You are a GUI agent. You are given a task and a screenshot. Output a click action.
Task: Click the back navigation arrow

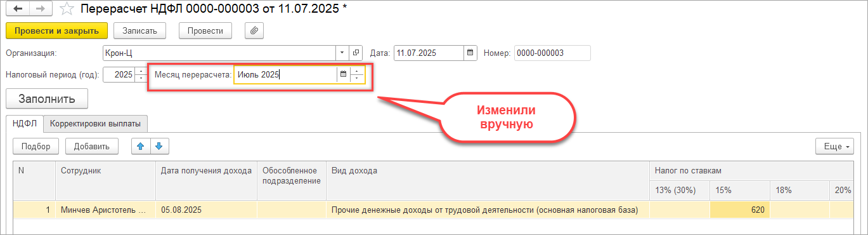[x=18, y=10]
